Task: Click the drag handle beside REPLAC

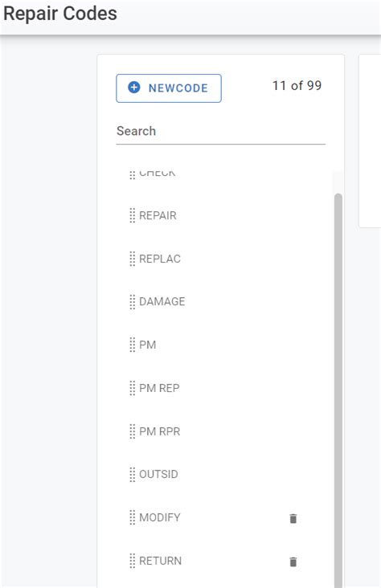Action: pos(132,259)
